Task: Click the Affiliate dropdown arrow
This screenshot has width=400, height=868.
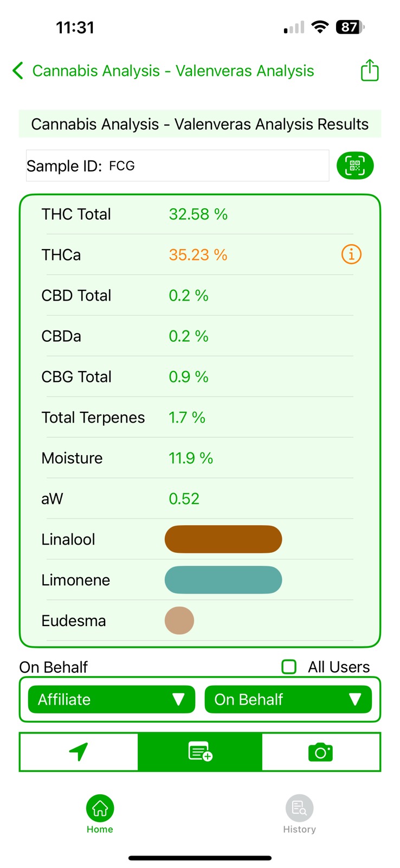Action: point(178,699)
